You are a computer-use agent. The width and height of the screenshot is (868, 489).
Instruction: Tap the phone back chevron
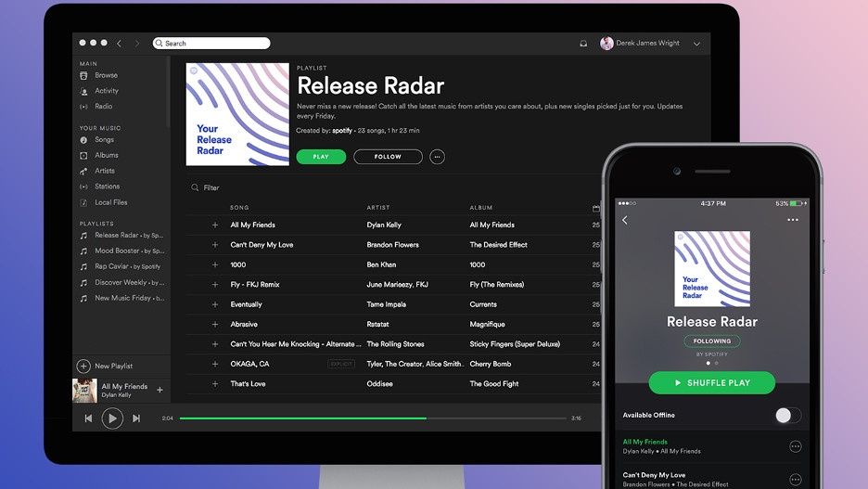click(625, 221)
